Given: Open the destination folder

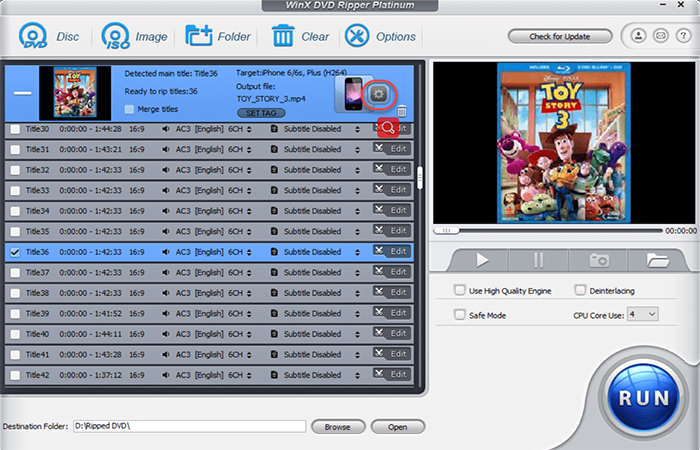Looking at the screenshot, I should 397,427.
